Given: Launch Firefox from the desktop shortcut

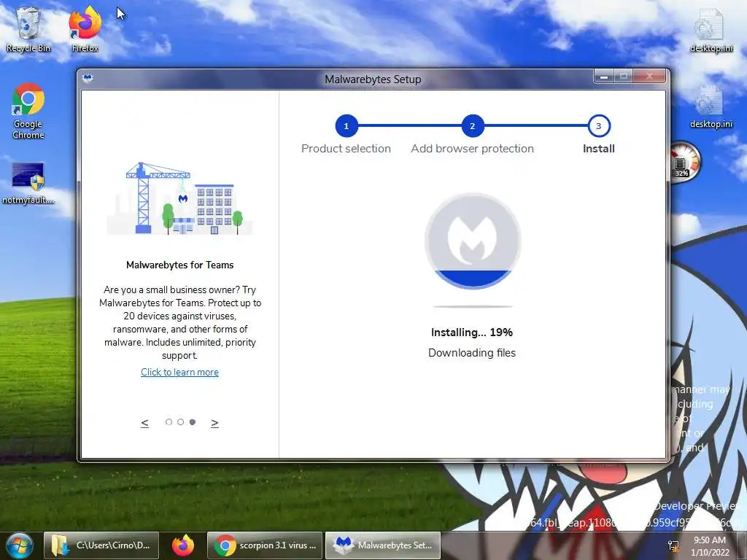Looking at the screenshot, I should 85,29.
